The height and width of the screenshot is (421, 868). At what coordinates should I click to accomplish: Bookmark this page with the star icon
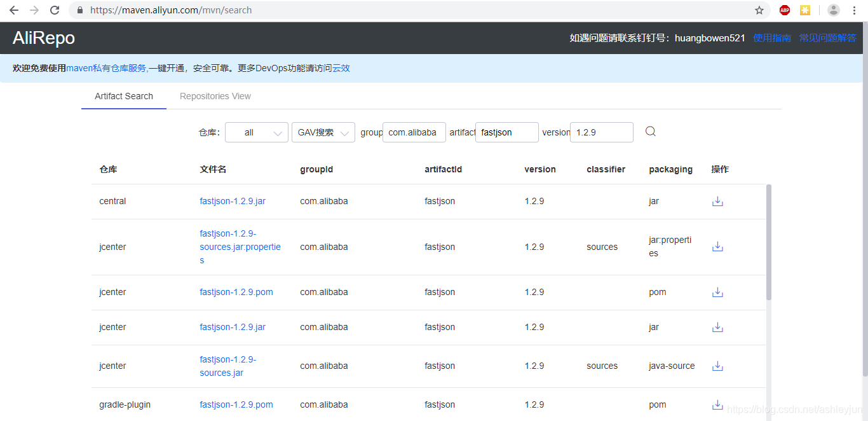pyautogui.click(x=759, y=10)
